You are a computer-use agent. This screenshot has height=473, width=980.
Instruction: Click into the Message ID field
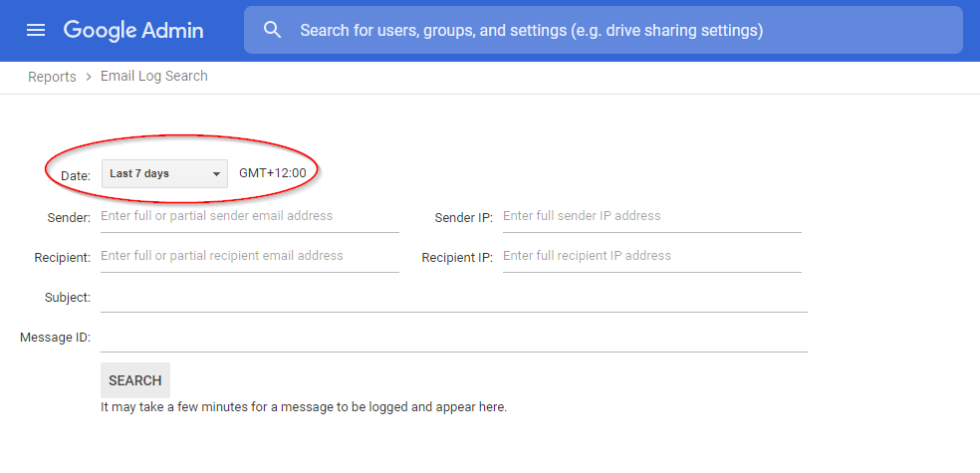453,338
